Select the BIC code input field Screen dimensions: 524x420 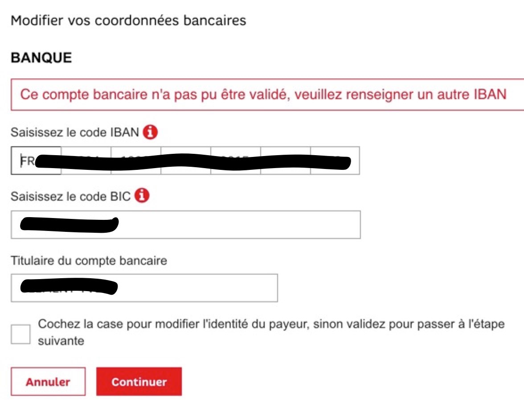tap(185, 224)
